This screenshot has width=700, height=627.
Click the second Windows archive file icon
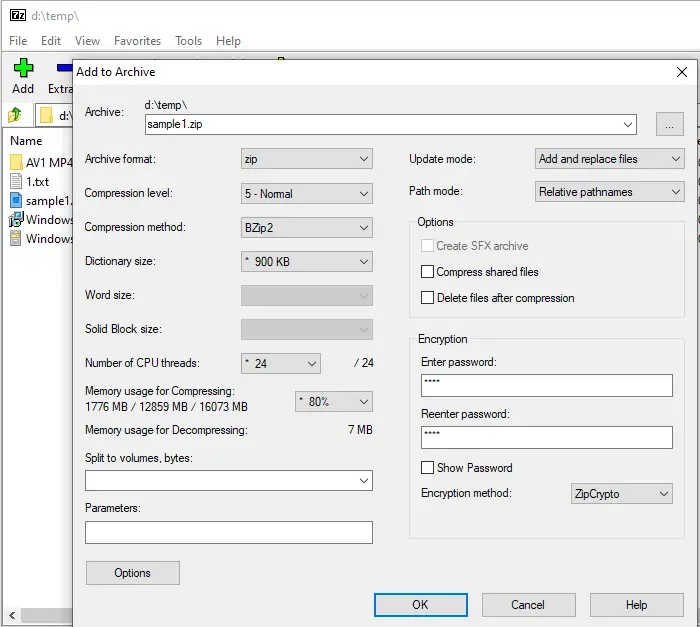click(x=16, y=238)
